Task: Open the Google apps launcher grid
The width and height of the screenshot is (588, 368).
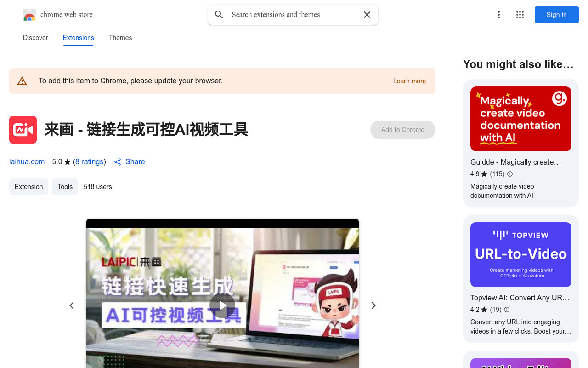Action: tap(520, 15)
